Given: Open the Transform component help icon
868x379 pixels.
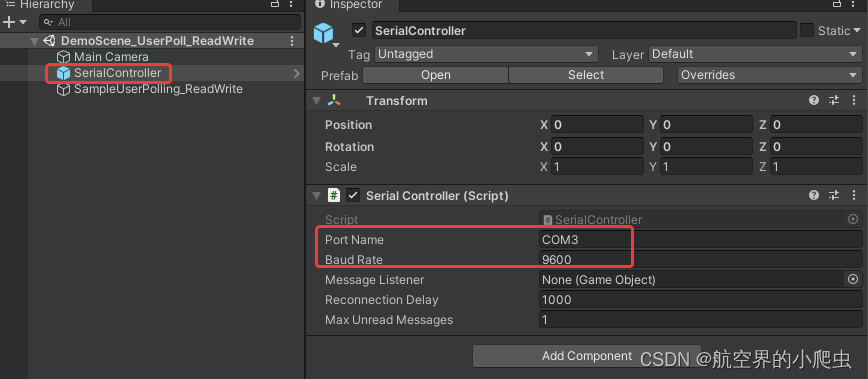Looking at the screenshot, I should (814, 100).
